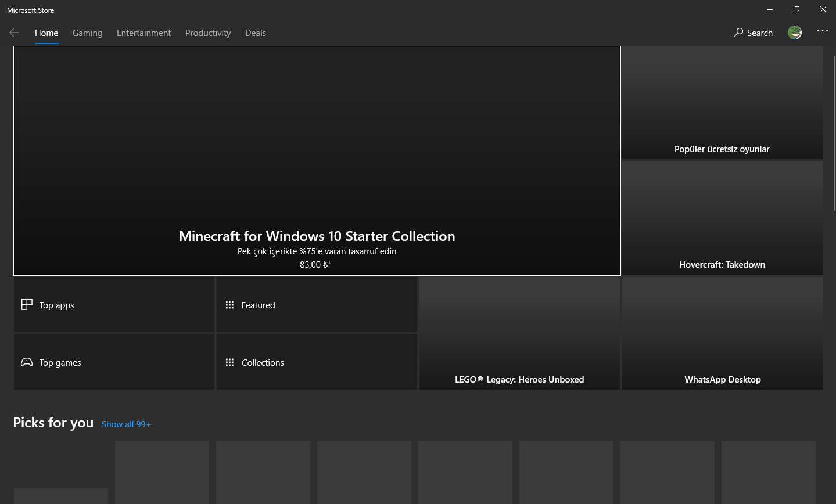Go to the Deals tab
The width and height of the screenshot is (836, 504).
click(x=256, y=33)
